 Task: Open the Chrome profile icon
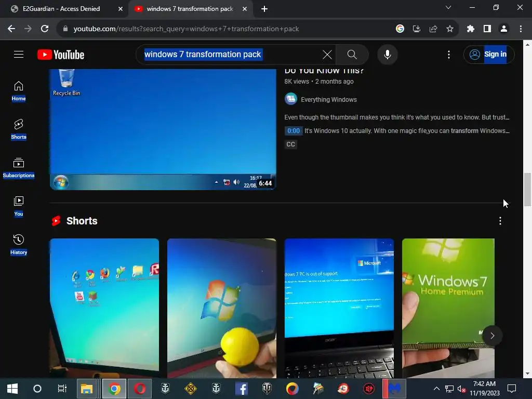point(504,29)
